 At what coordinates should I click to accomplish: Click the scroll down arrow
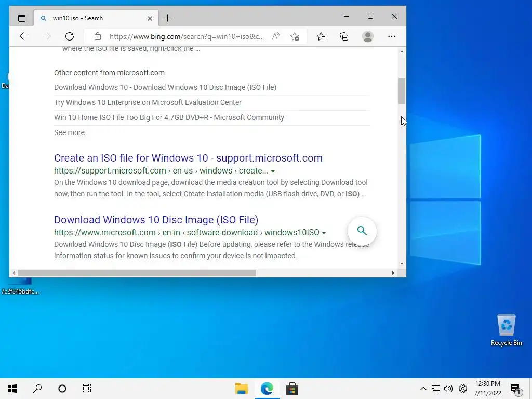402,263
